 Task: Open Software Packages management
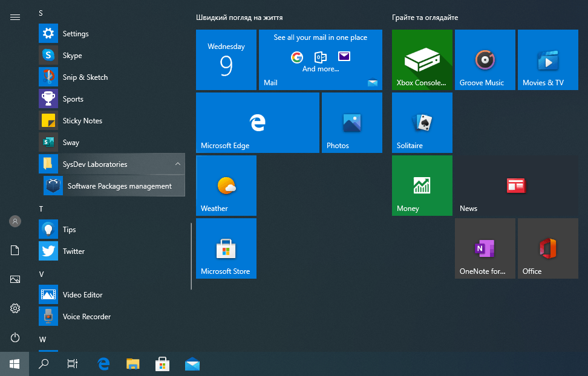pos(114,186)
